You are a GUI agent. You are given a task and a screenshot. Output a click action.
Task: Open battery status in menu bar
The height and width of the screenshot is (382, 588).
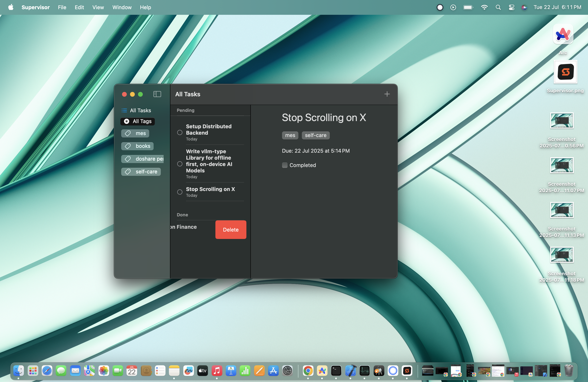[x=468, y=7]
